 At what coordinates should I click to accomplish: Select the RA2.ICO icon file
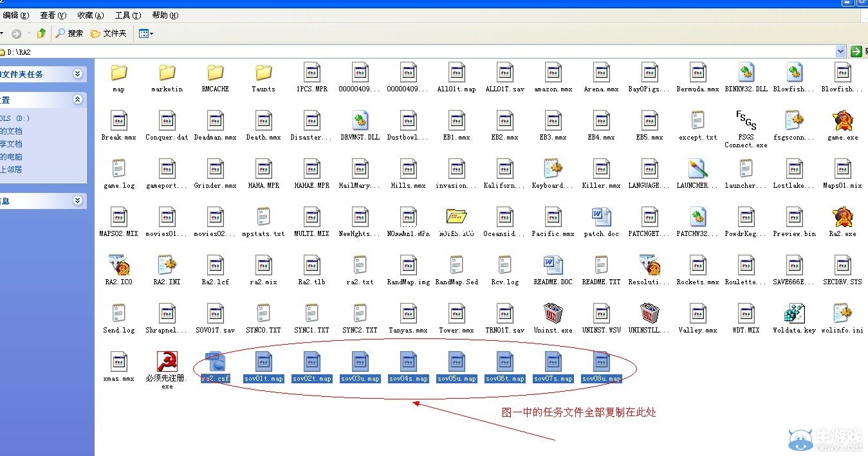click(118, 265)
